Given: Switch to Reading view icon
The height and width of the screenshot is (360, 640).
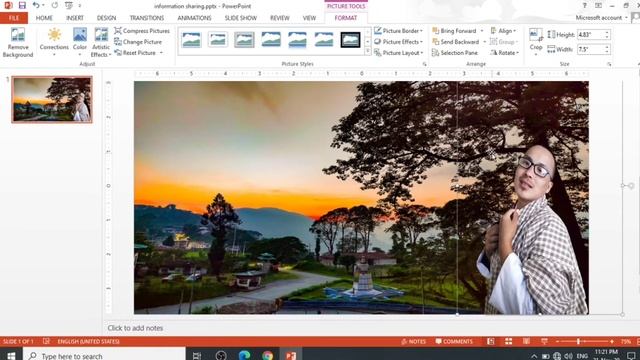Looking at the screenshot, I should [x=527, y=341].
